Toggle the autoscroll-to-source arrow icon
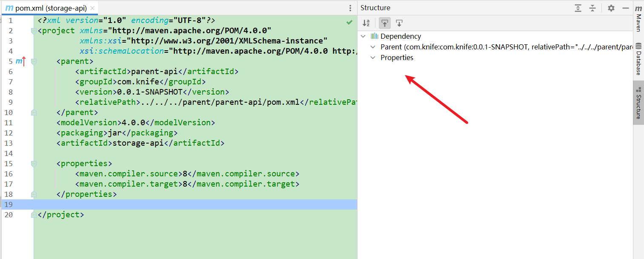Viewport: 644px width, 259px height. point(399,23)
